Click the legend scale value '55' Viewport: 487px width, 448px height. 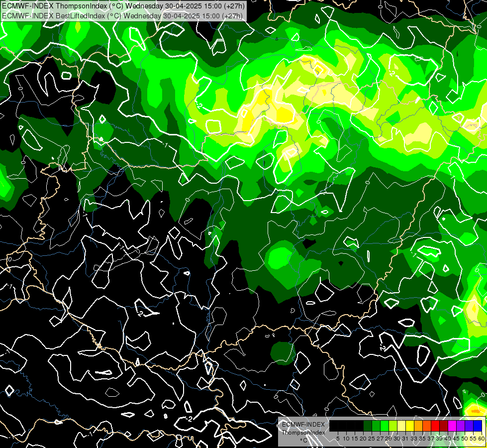(x=474, y=439)
